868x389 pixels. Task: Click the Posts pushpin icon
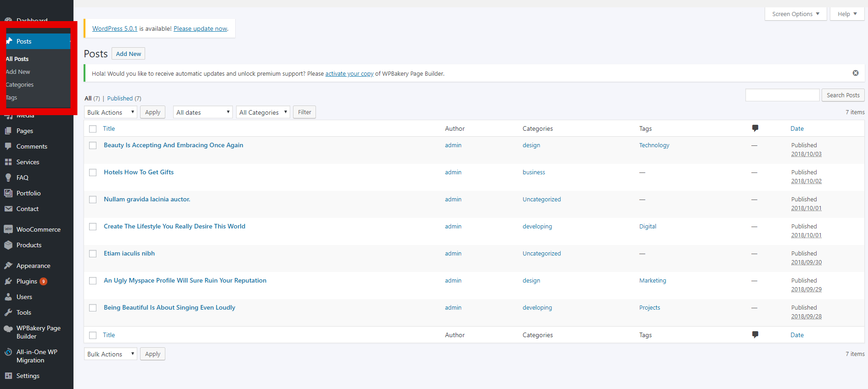tap(9, 41)
